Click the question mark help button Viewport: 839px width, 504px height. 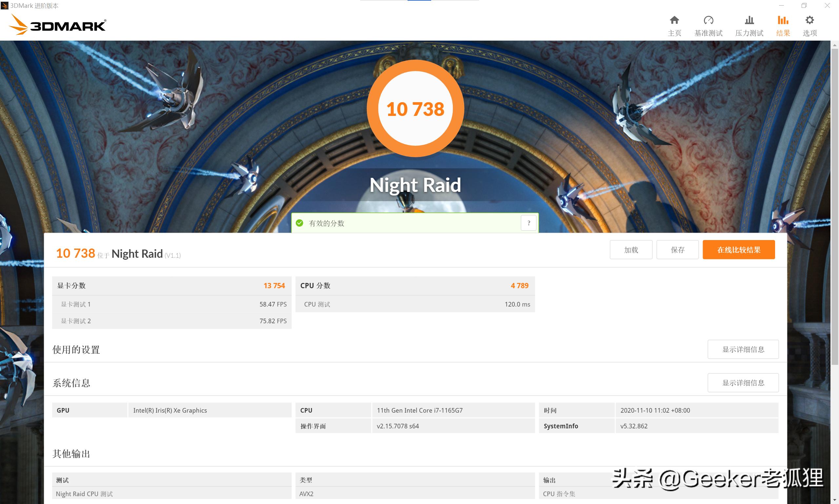pos(529,223)
